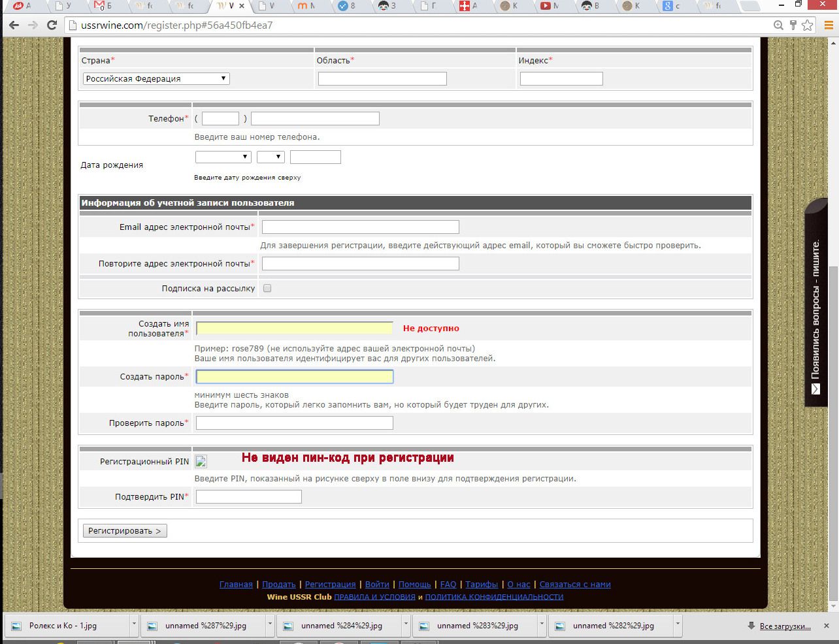The image size is (839, 644).
Task: Open the Gmail tab
Action: click(103, 6)
